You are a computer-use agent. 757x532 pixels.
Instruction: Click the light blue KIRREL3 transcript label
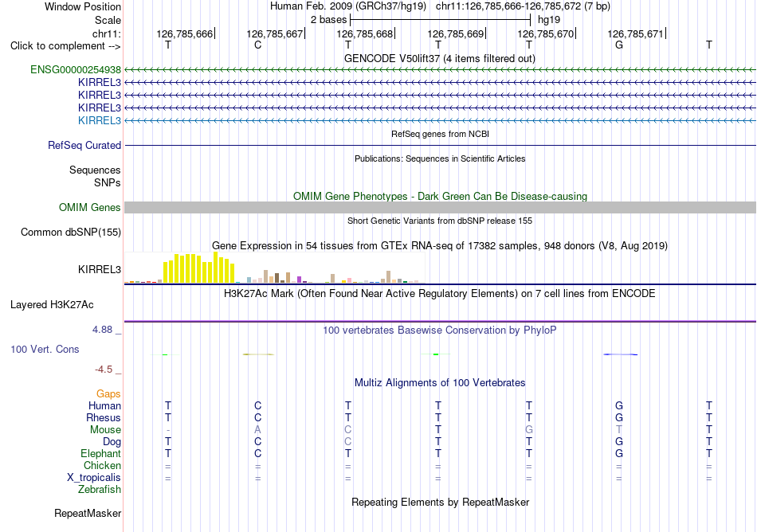tap(100, 120)
